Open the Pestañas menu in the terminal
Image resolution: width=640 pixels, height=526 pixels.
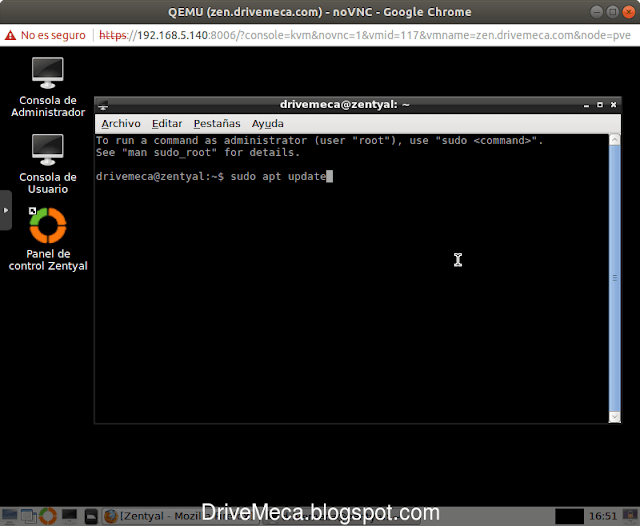217,124
